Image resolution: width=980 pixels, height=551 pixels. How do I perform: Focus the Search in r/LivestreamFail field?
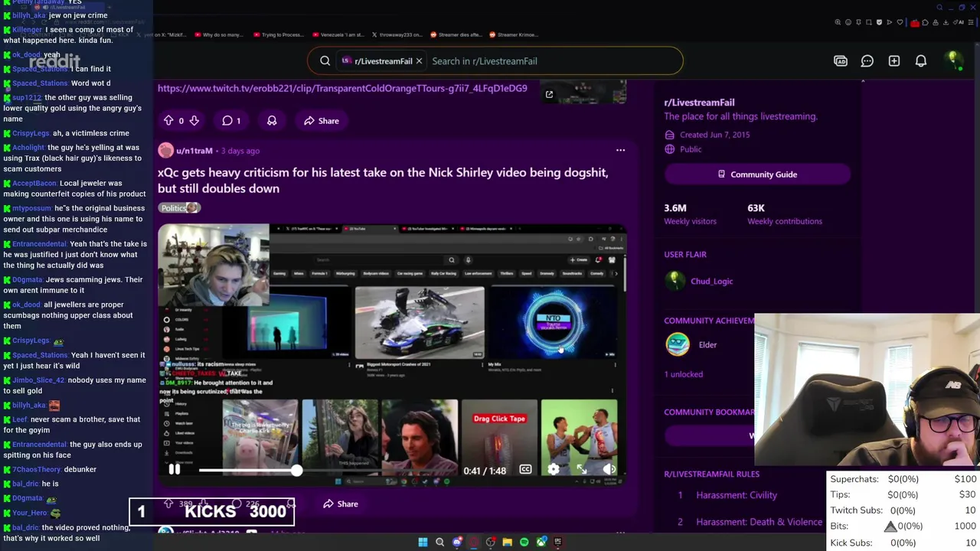coord(554,61)
